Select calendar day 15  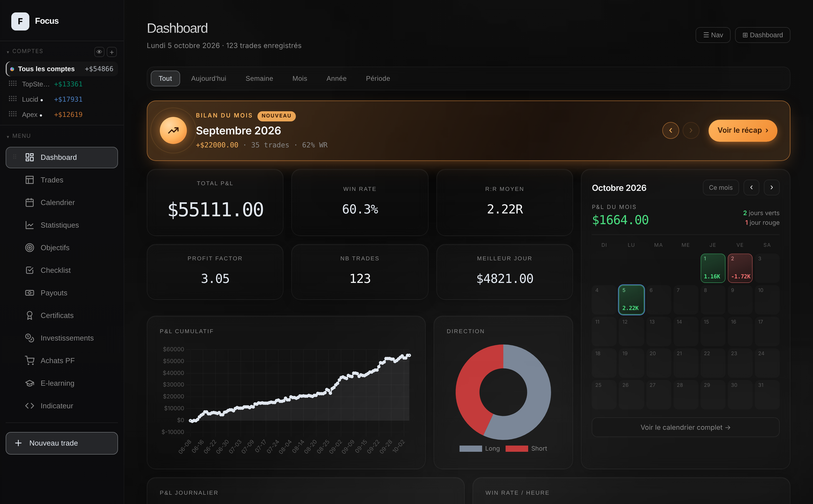coord(712,331)
